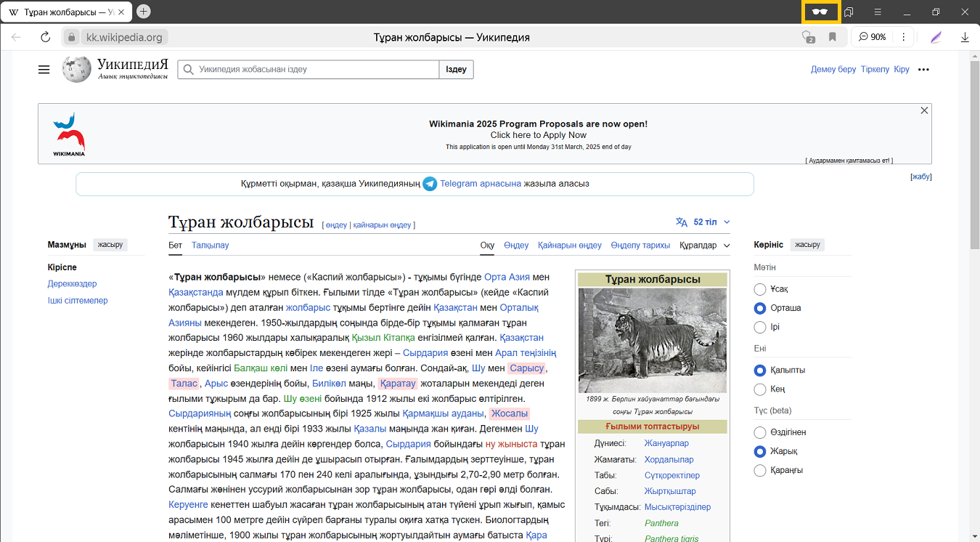This screenshot has height=542, width=980.
Task: Choose the Қараңғы dark color option
Action: 760,471
